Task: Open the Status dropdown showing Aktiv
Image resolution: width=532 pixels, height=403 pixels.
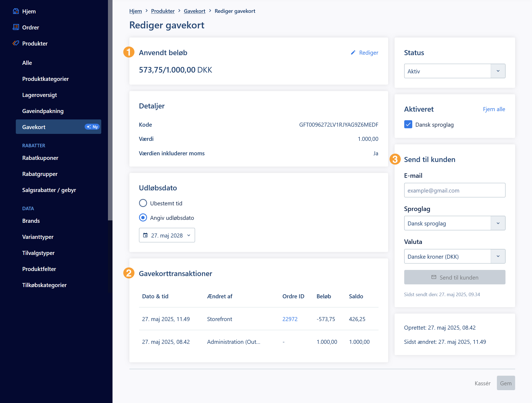Action: point(455,71)
